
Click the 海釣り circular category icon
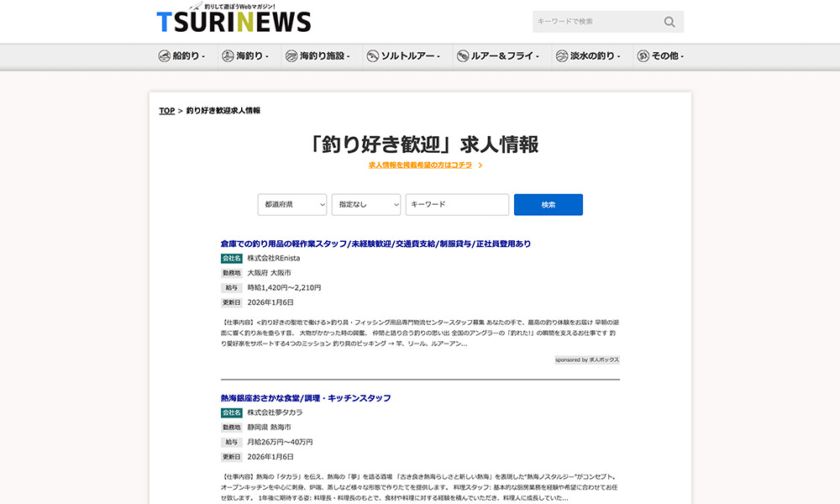[226, 55]
